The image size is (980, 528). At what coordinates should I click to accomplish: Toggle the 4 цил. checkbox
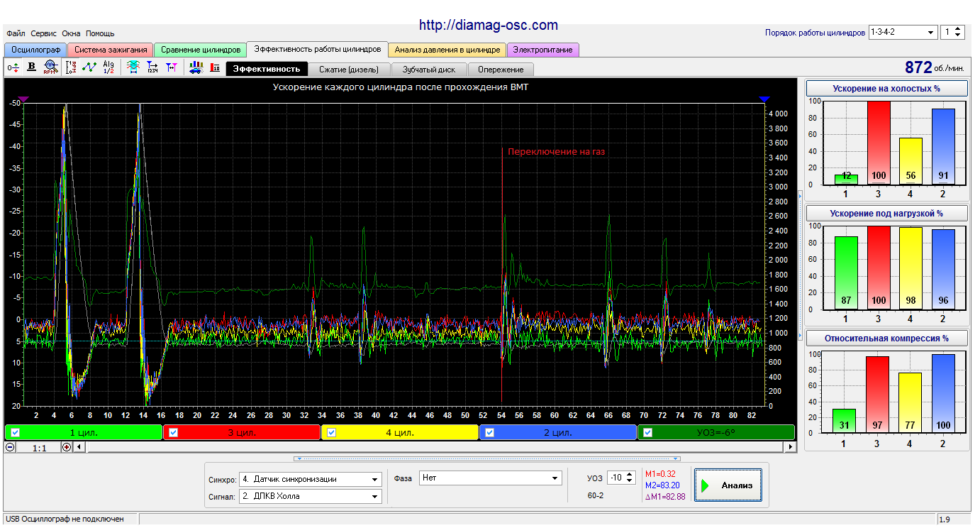[x=331, y=432]
